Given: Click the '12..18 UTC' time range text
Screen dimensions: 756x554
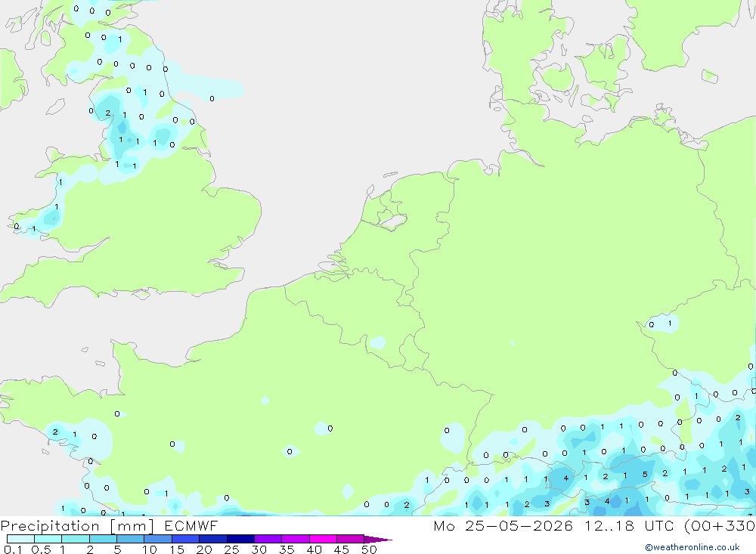Looking at the screenshot, I should click(629, 525).
